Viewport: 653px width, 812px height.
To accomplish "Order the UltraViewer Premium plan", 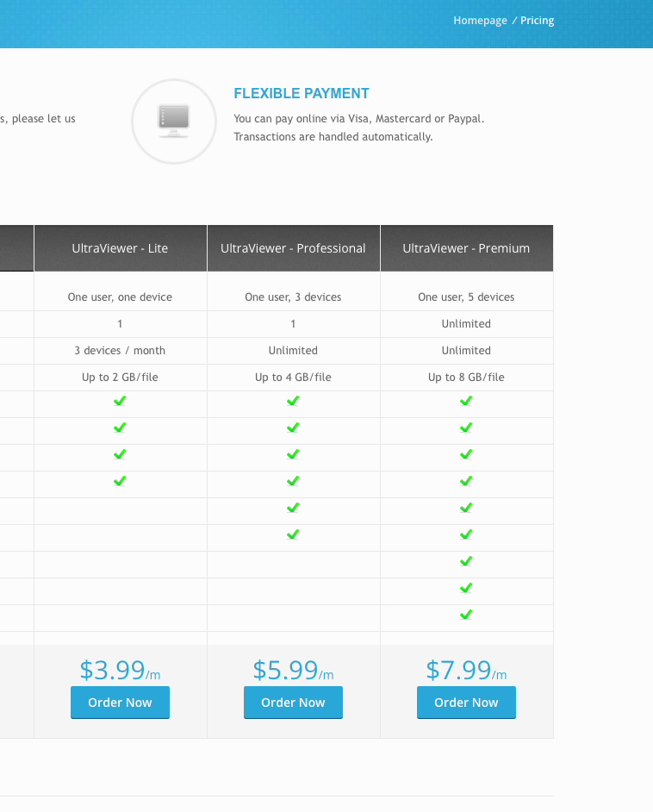I will 466,703.
